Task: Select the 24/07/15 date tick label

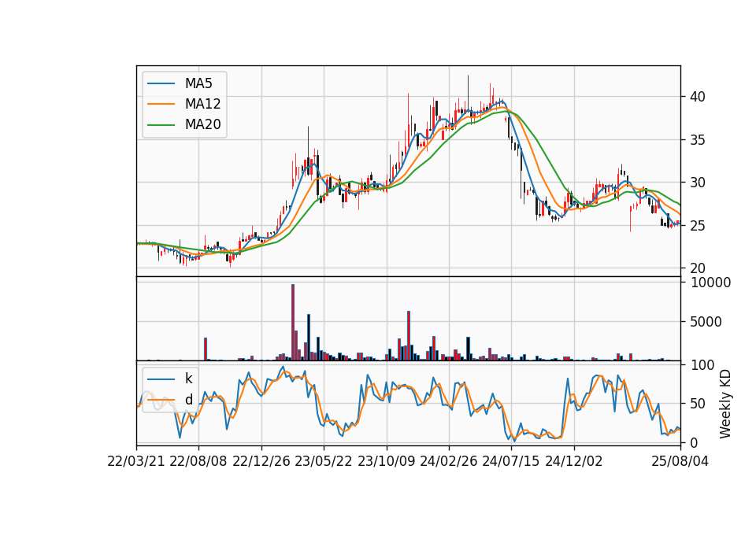Action: (x=511, y=461)
